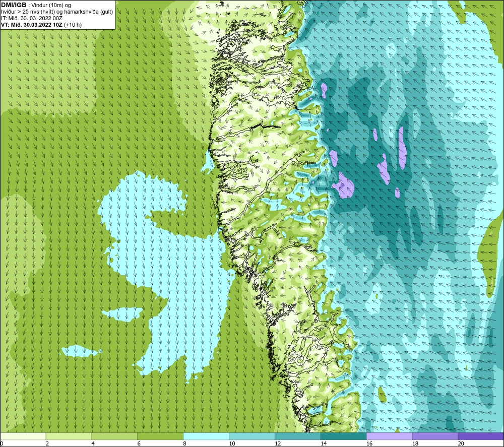Click the legend scale label '4'
The width and height of the screenshot is (504, 447).
click(93, 443)
